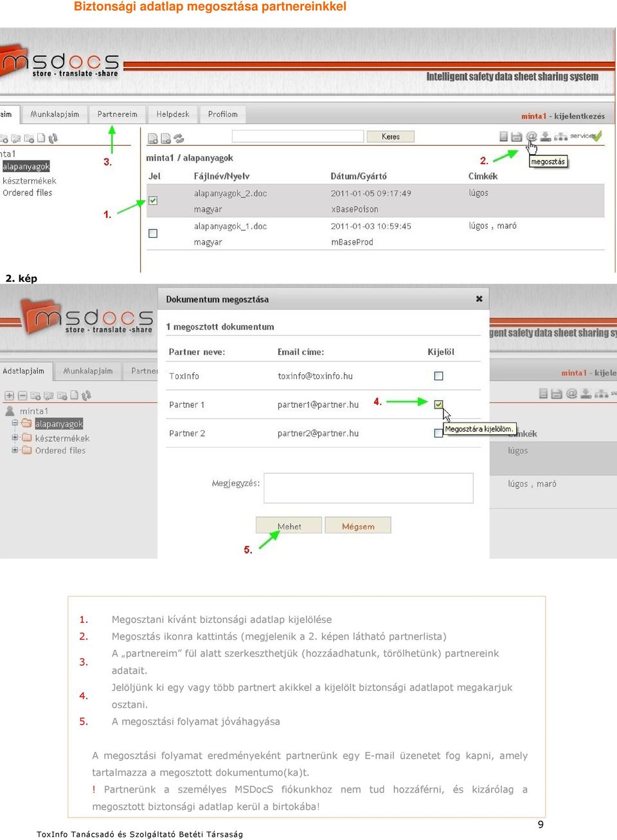Select Ordered files in top tree
The height and width of the screenshot is (840, 617).
[28, 193]
